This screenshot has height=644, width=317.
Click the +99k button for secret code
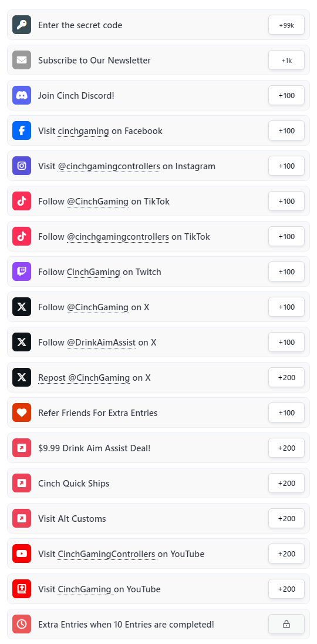(286, 25)
